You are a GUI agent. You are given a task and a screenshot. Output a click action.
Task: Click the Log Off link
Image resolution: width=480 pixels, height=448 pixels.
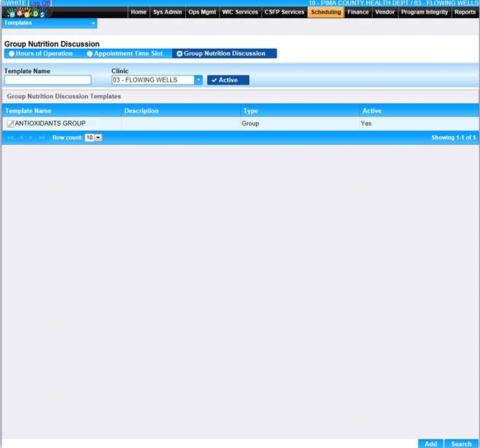click(x=40, y=3)
